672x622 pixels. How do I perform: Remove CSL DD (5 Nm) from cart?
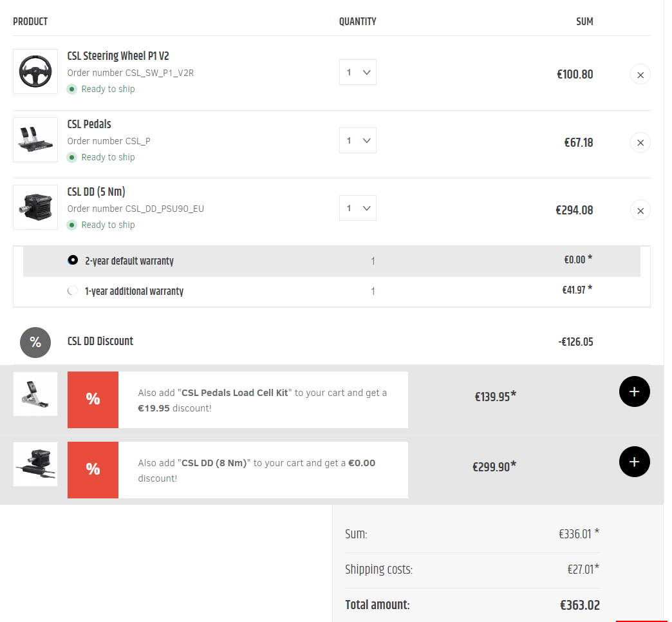640,210
